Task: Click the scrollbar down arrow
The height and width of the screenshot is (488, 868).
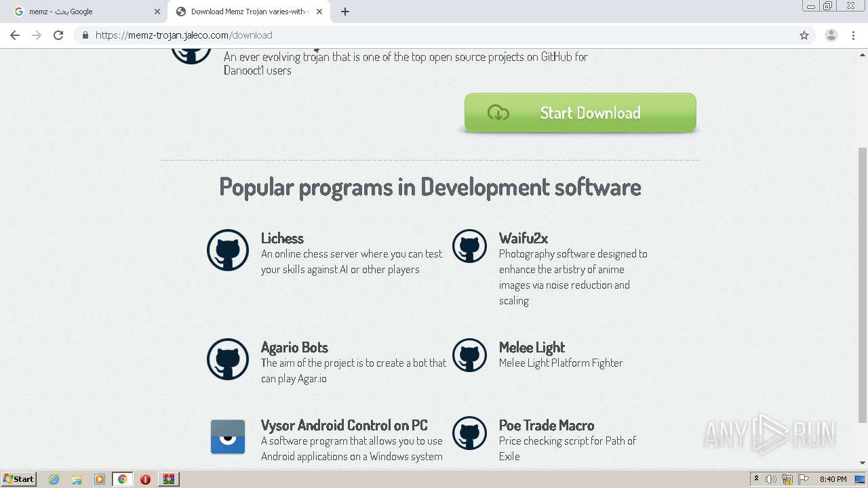Action: point(863,463)
